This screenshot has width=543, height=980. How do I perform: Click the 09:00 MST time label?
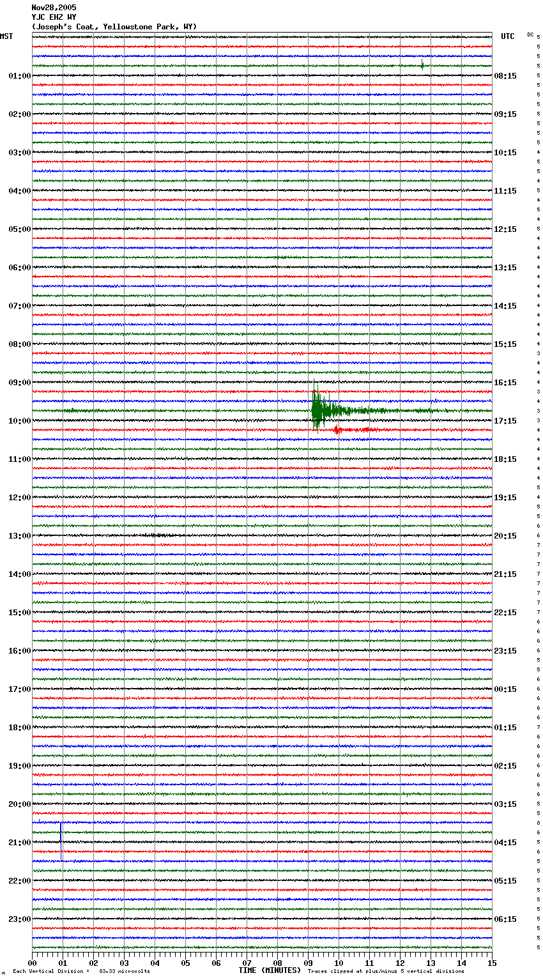coord(20,383)
